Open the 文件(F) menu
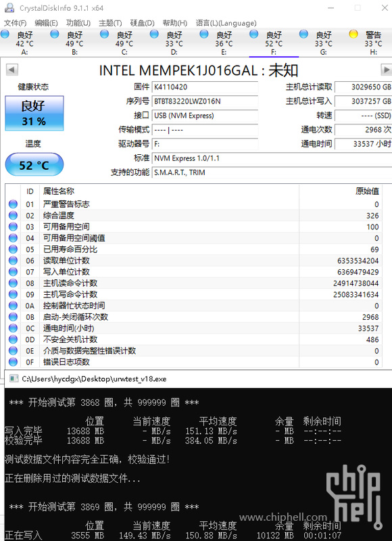The height and width of the screenshot is (541, 392). pos(15,23)
